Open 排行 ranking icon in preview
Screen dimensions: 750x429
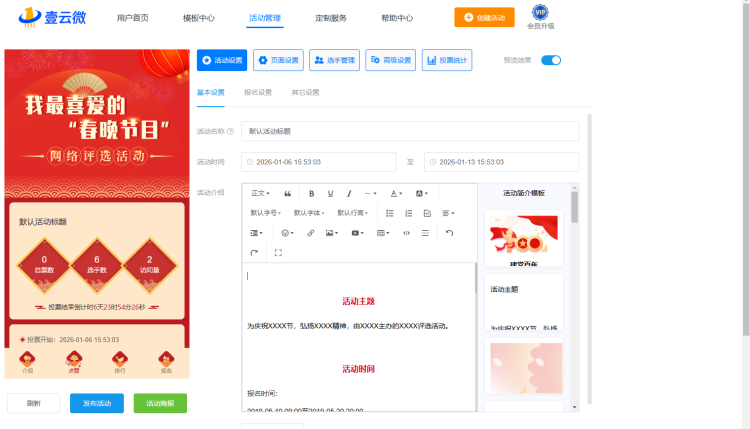[x=119, y=361]
